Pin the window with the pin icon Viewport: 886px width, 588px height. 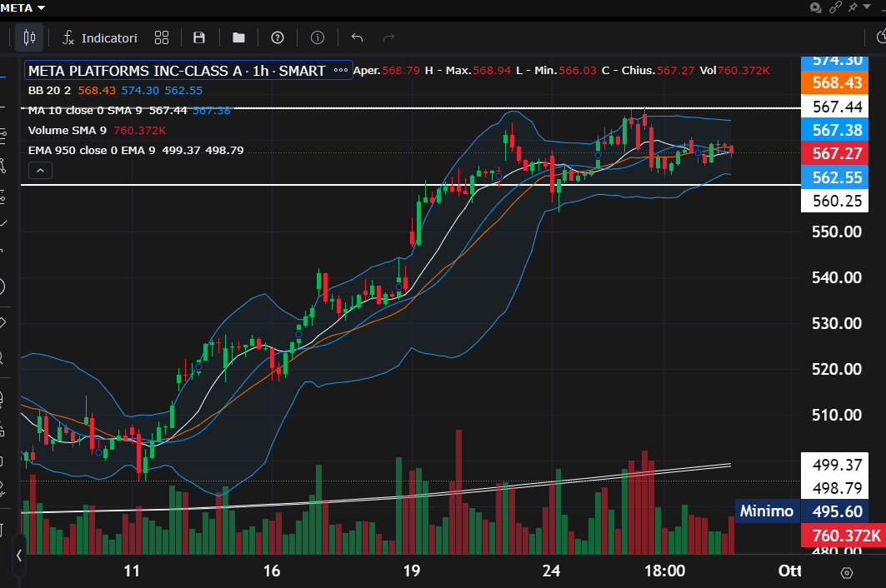(853, 7)
